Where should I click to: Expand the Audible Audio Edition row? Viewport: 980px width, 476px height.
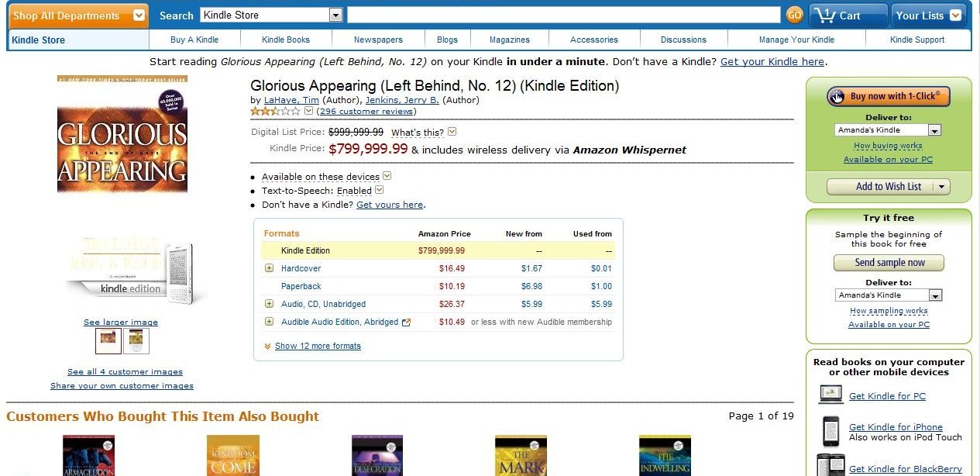269,322
